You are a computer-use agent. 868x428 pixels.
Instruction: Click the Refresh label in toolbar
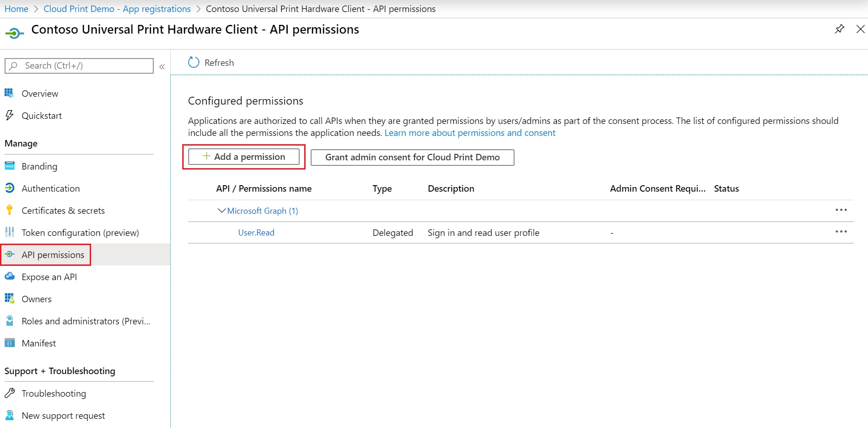[x=219, y=63]
